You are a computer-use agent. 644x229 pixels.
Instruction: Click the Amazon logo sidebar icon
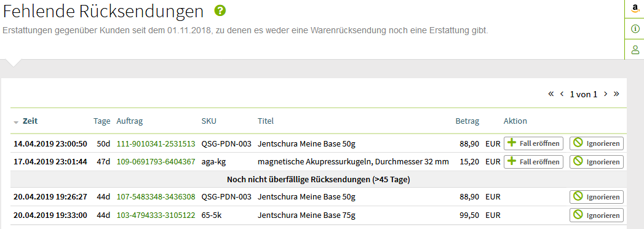pos(635,8)
